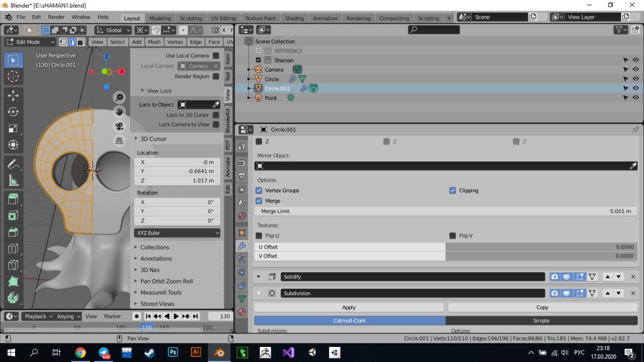This screenshot has height=362, width=644.
Task: Apply the Subdivision modifier
Action: tap(349, 307)
